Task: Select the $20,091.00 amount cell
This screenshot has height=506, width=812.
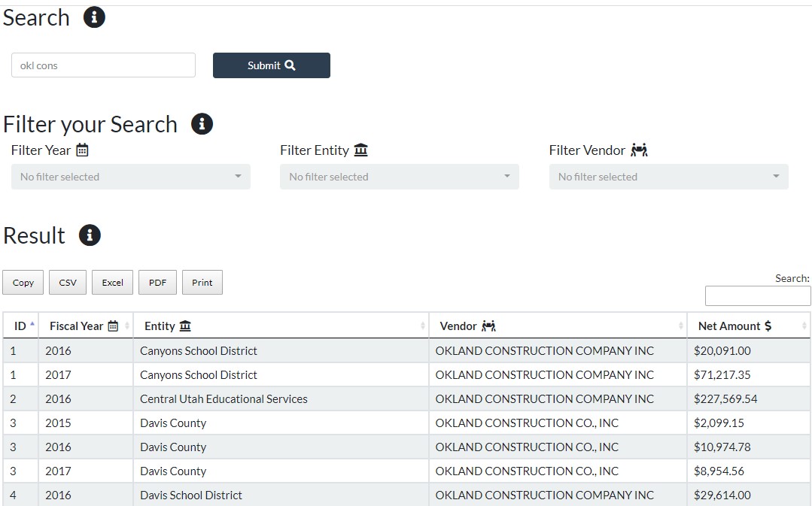Action: (749, 351)
